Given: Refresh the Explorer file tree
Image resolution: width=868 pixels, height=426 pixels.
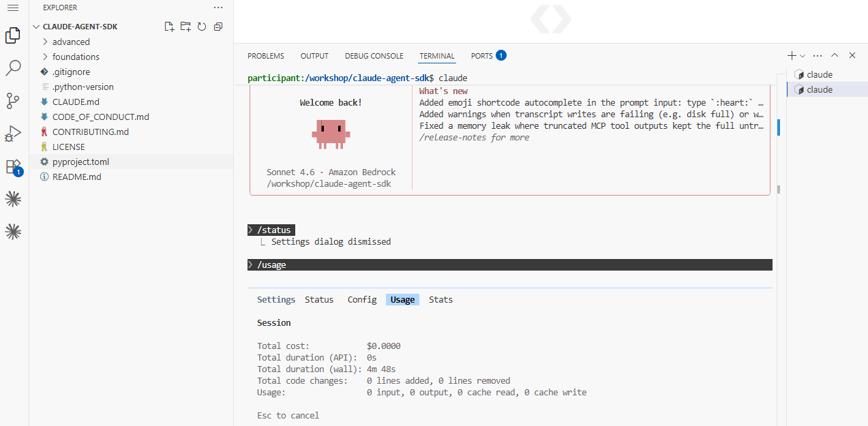Looking at the screenshot, I should tap(202, 27).
